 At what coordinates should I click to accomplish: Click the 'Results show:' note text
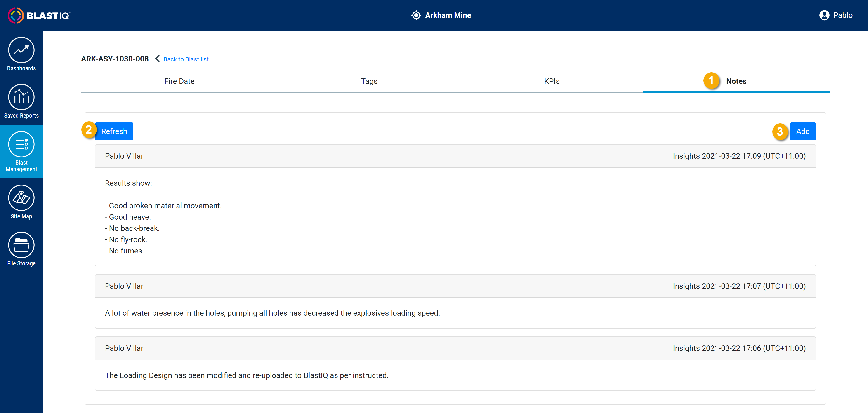(128, 183)
